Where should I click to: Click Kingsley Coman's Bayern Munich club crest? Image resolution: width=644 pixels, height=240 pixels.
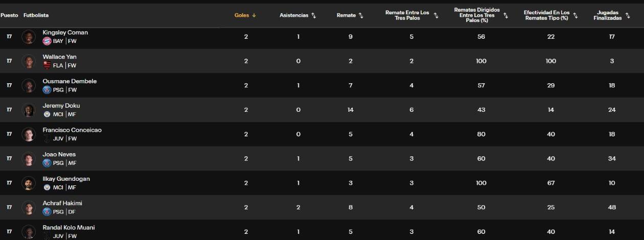47,41
